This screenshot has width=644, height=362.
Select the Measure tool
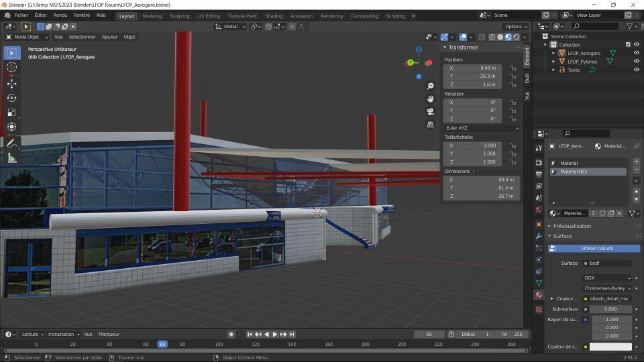pyautogui.click(x=11, y=158)
